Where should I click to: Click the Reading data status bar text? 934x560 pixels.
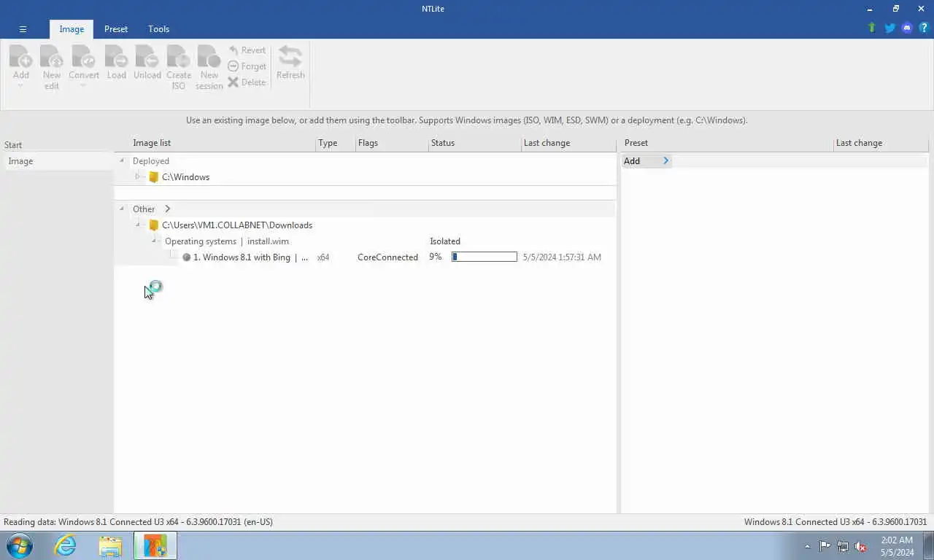(x=138, y=522)
